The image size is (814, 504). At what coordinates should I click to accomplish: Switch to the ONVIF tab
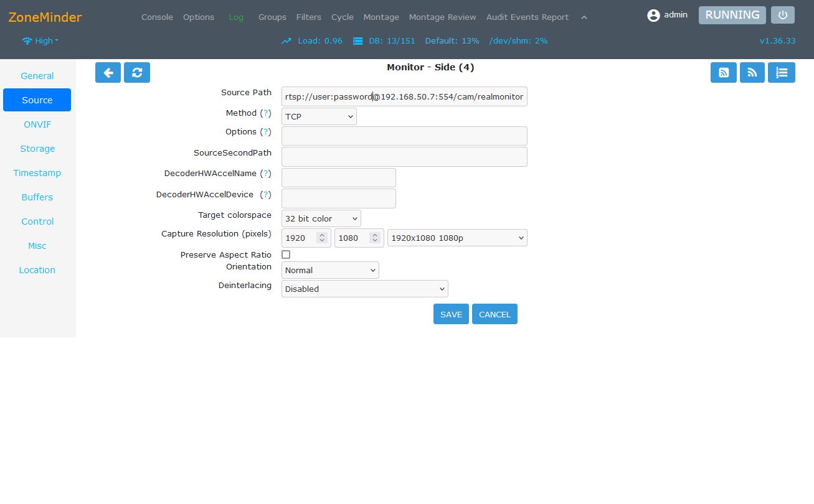coord(37,124)
